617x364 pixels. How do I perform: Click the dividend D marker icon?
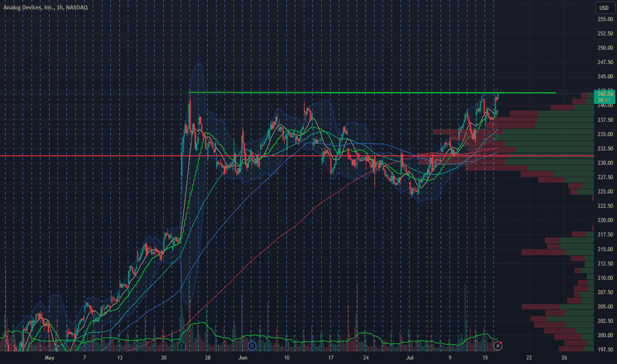(252, 346)
